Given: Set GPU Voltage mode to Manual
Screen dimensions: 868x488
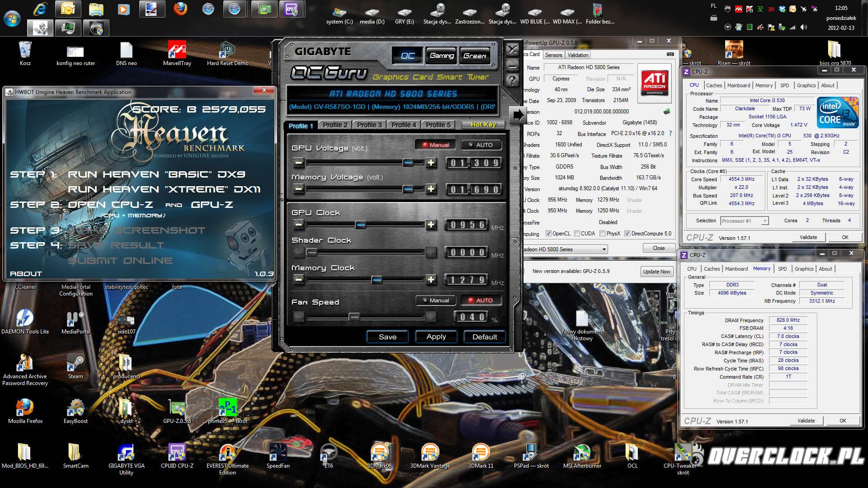Looking at the screenshot, I should pyautogui.click(x=435, y=145).
